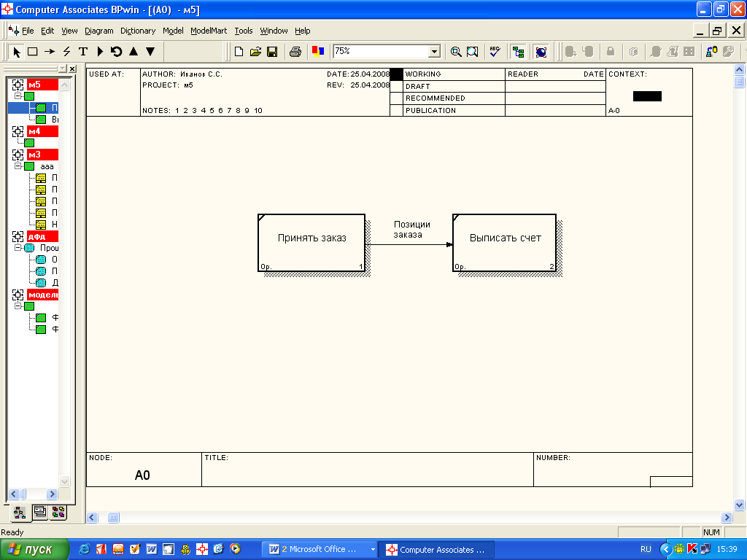Select the Arrow drawing tool

50,52
